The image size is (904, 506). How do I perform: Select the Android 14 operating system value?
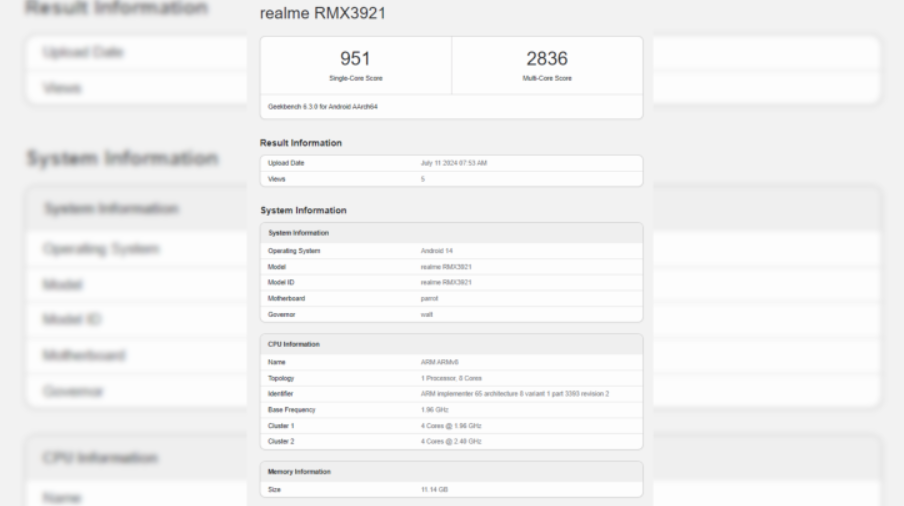pos(438,251)
